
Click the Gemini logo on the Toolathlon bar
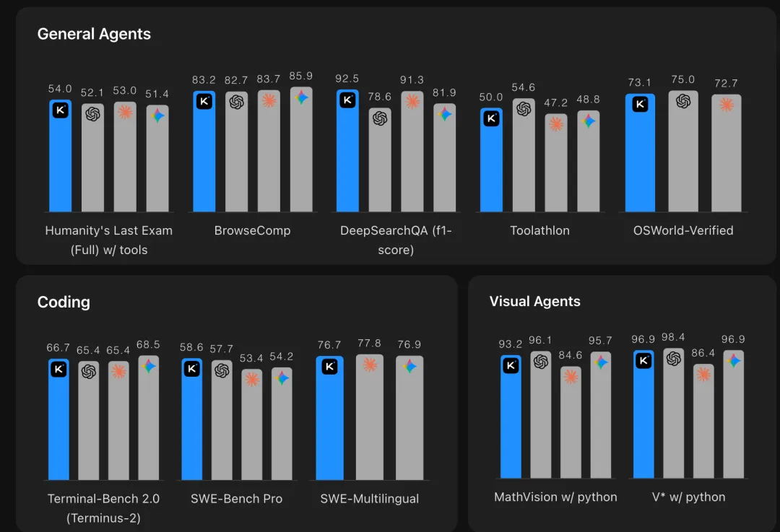click(589, 121)
